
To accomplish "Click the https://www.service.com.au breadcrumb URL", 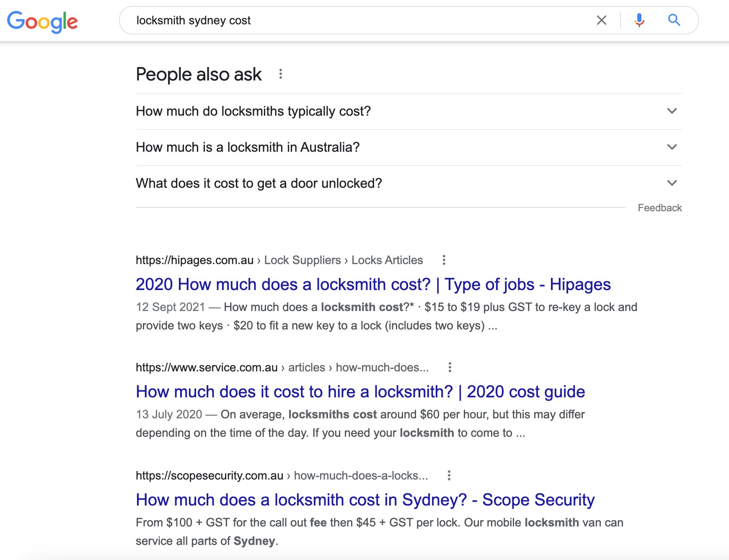I will (x=207, y=368).
